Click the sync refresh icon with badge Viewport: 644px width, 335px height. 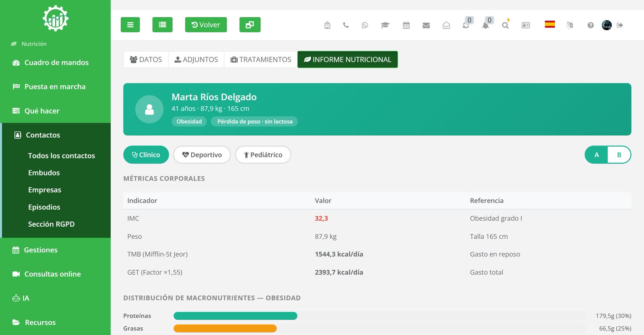coord(466,25)
